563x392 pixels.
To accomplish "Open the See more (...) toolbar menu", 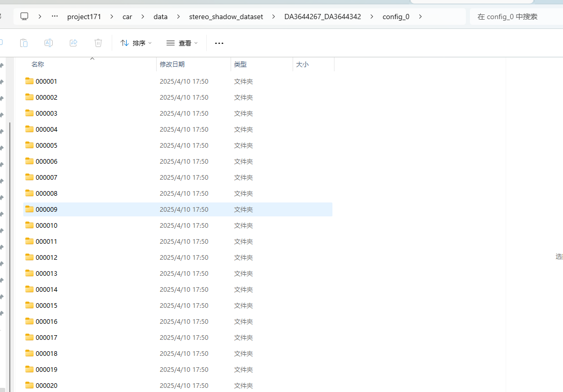I will (x=219, y=43).
